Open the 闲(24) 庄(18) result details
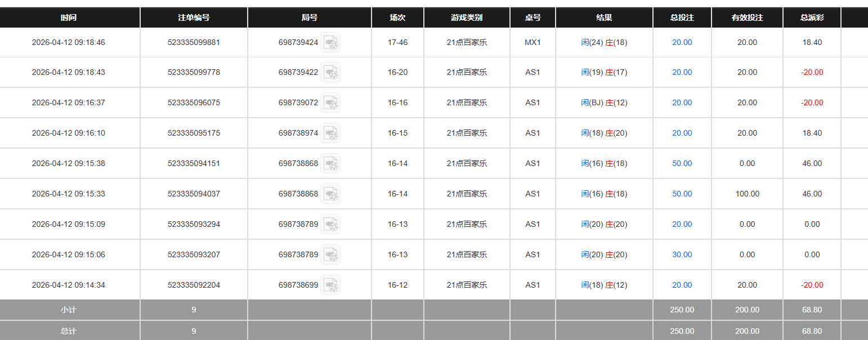Screen dimensions: 868x340 [604, 42]
